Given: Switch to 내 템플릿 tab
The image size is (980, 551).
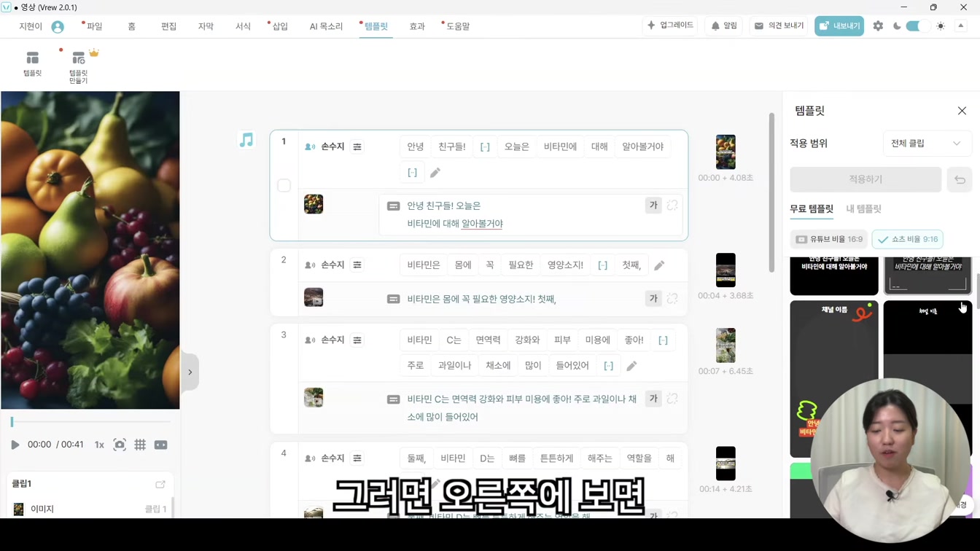Looking at the screenshot, I should pyautogui.click(x=863, y=208).
